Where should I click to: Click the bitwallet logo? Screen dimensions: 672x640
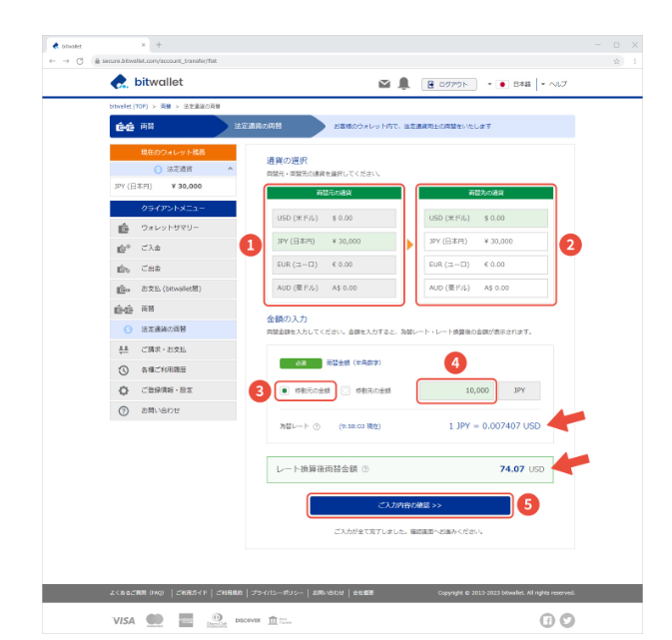(x=147, y=82)
